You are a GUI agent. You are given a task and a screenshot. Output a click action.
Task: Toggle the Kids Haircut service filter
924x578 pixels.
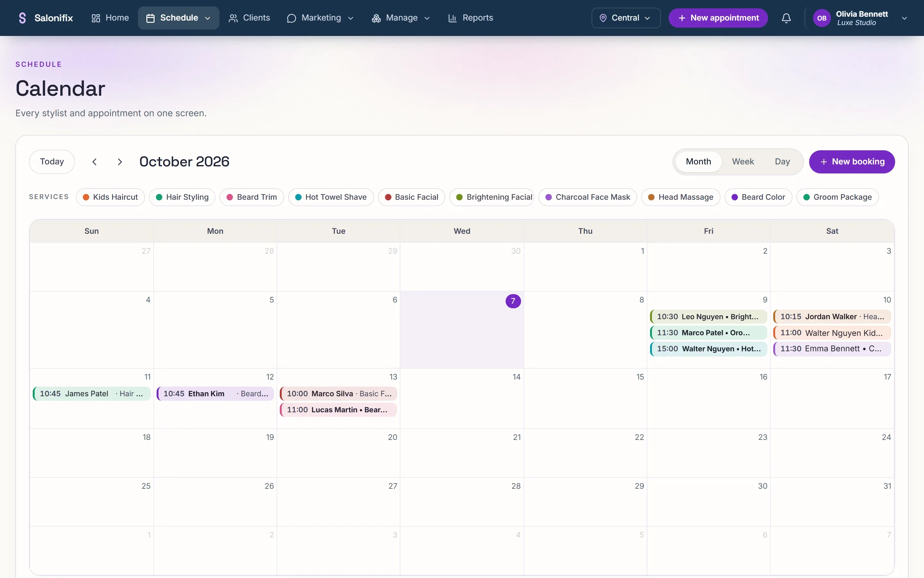click(110, 197)
